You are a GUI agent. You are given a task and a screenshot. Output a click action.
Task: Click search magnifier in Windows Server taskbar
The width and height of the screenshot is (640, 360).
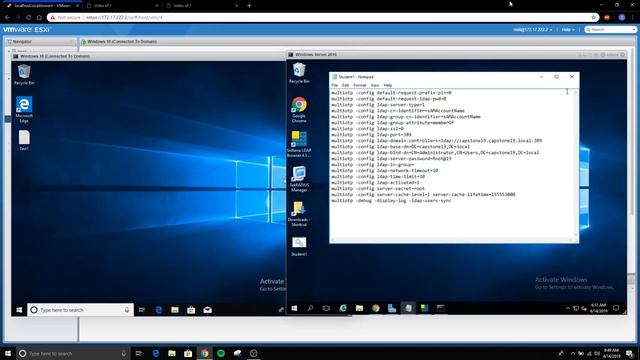coord(310,308)
